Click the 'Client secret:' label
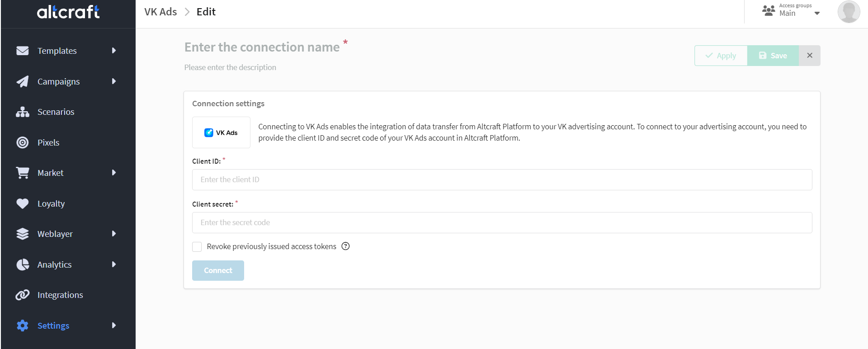868x349 pixels. [x=213, y=204]
